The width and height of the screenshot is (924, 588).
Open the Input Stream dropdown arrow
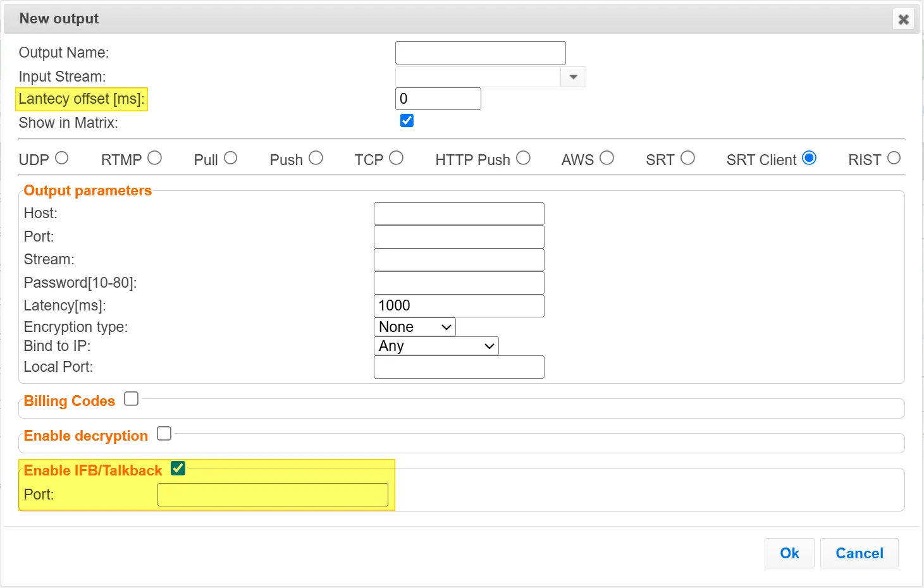pyautogui.click(x=573, y=77)
